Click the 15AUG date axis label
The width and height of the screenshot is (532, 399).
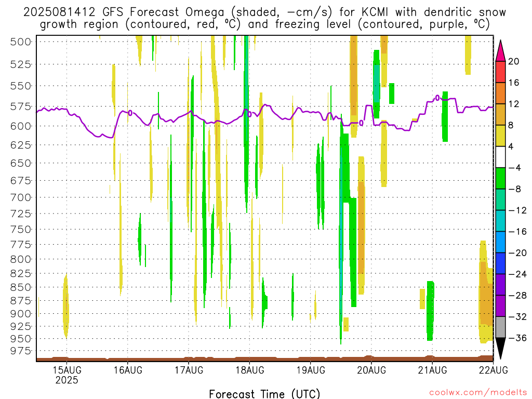(67, 370)
